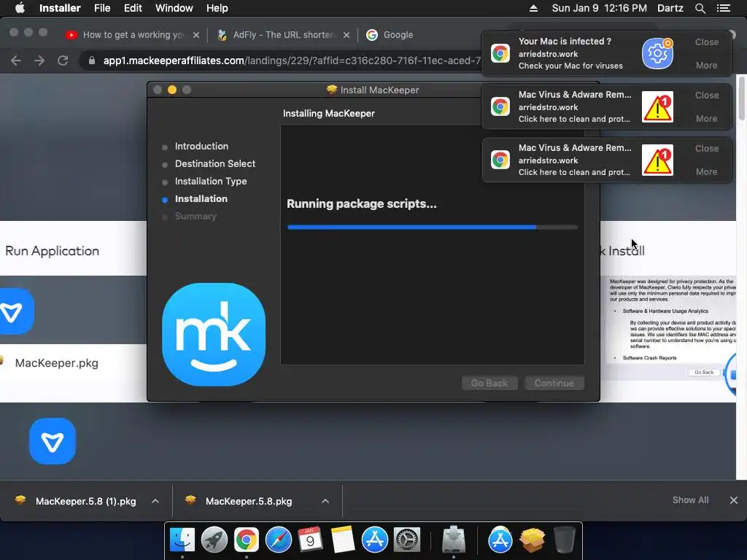Click the blue gear icon in infected notification
The height and width of the screenshot is (560, 747).
click(657, 53)
